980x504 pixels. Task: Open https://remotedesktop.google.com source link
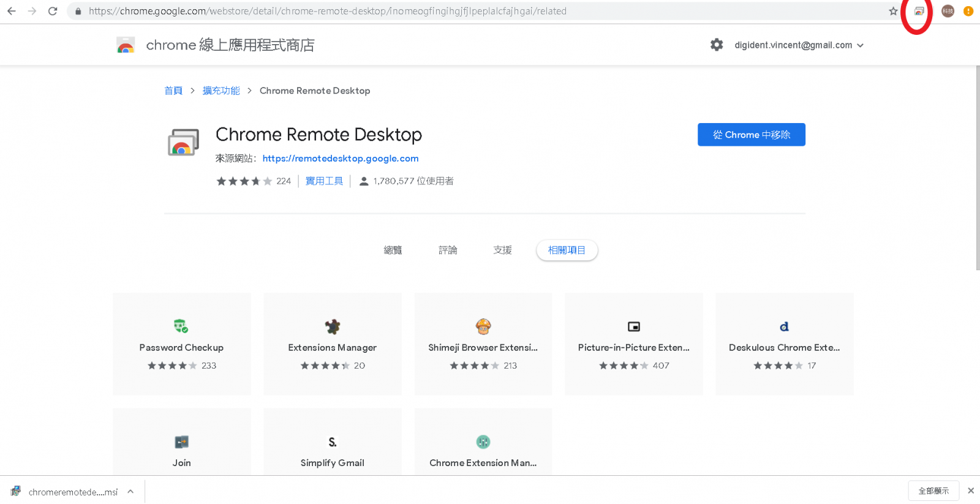[x=341, y=159]
